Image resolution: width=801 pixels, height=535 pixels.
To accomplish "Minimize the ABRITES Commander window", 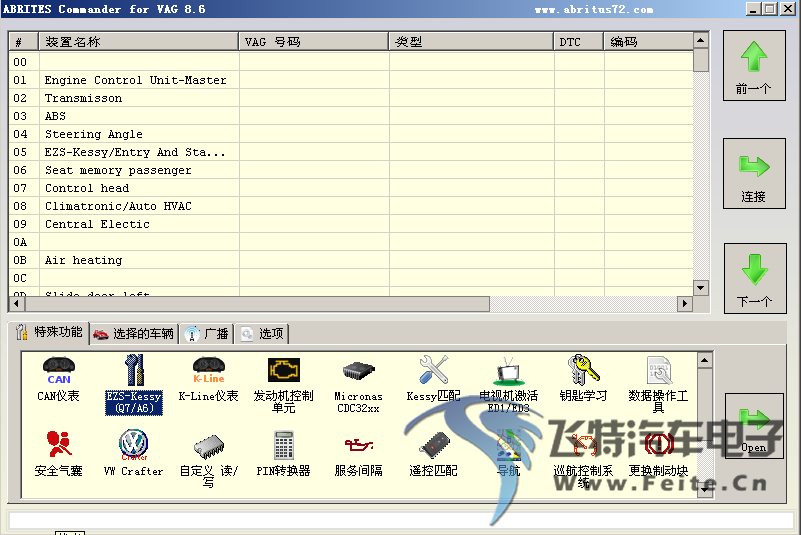I will (x=753, y=9).
